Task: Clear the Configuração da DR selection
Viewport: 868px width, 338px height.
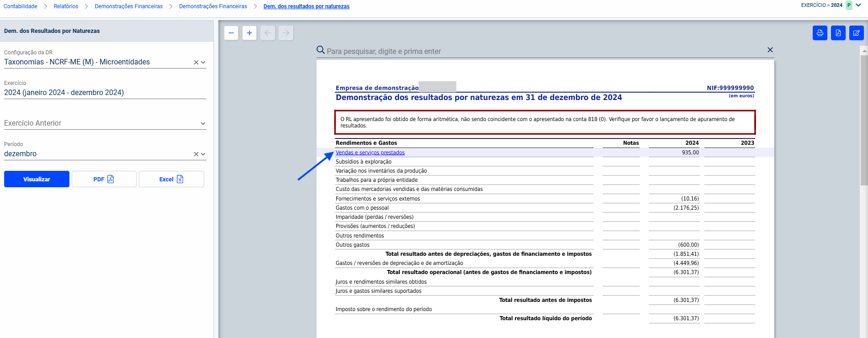Action: click(x=196, y=63)
